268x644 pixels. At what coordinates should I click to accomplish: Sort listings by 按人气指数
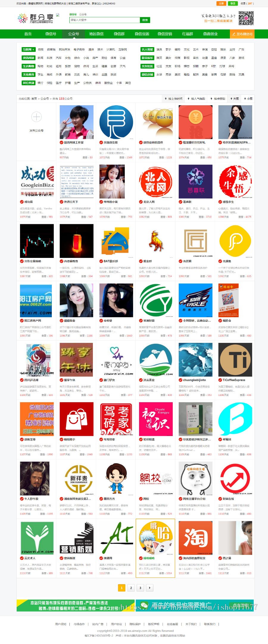click(x=196, y=99)
